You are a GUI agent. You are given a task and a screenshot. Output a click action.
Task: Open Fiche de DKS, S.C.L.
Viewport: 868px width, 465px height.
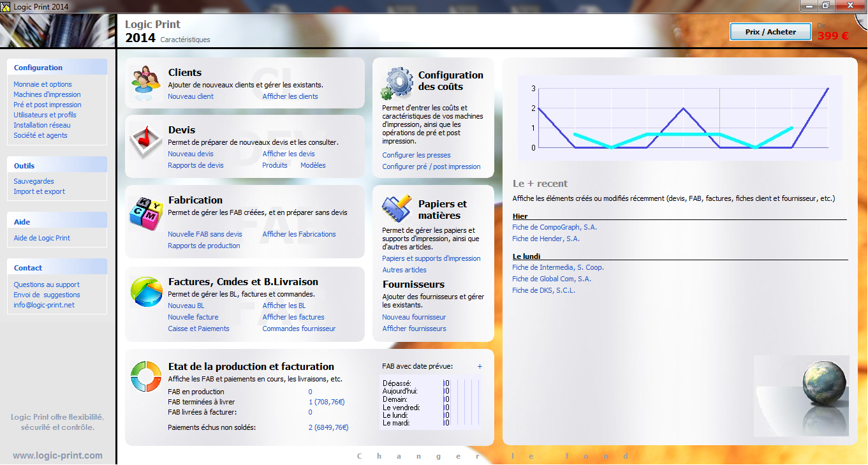[x=543, y=290]
